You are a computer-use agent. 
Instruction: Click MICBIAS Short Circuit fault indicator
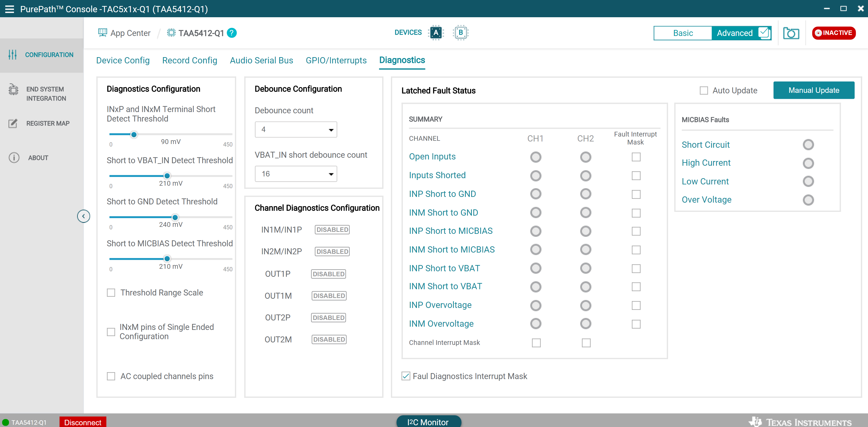coord(808,145)
